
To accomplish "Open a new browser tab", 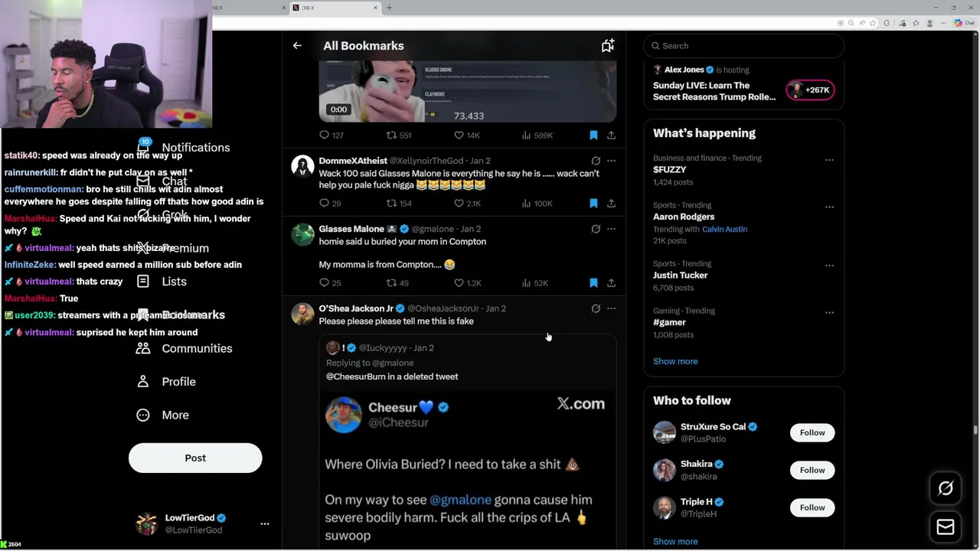I will (x=389, y=8).
